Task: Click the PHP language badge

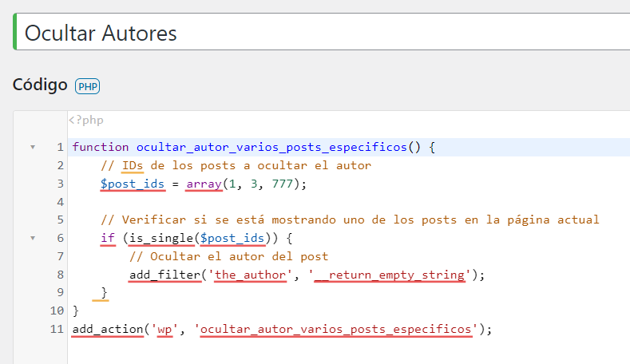Action: click(x=87, y=86)
